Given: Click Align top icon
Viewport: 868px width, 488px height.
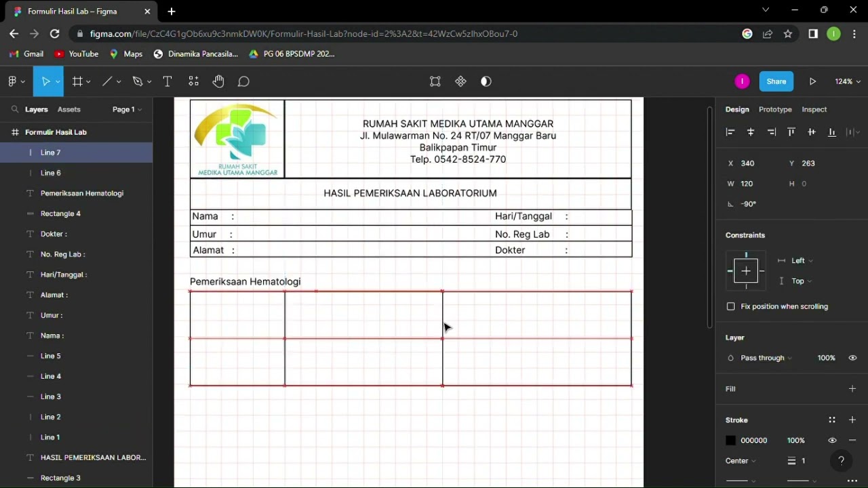Looking at the screenshot, I should (791, 132).
